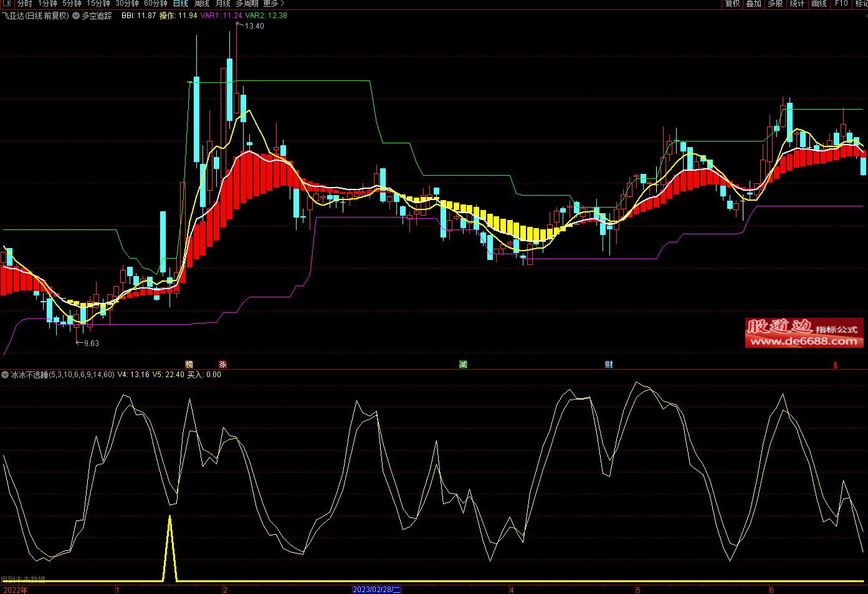Click the 复权 button
This screenshot has height=594, width=868.
point(732,4)
